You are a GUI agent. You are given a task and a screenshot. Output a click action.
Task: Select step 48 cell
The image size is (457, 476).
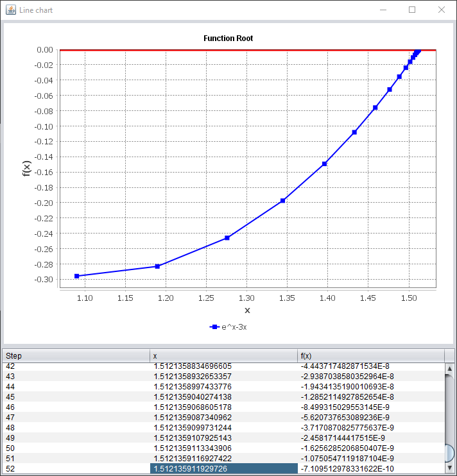click(x=76, y=427)
